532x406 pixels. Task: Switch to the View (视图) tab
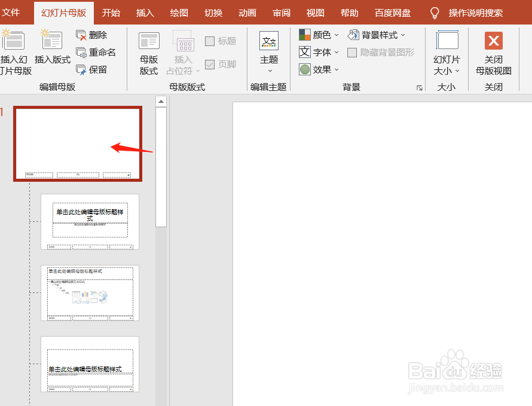tap(316, 13)
